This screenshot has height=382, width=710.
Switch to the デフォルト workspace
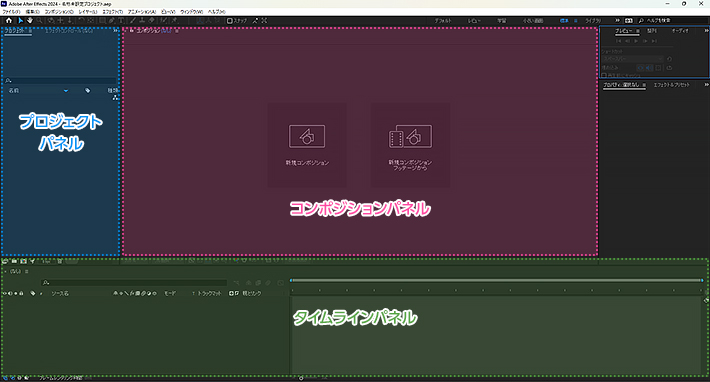[443, 21]
